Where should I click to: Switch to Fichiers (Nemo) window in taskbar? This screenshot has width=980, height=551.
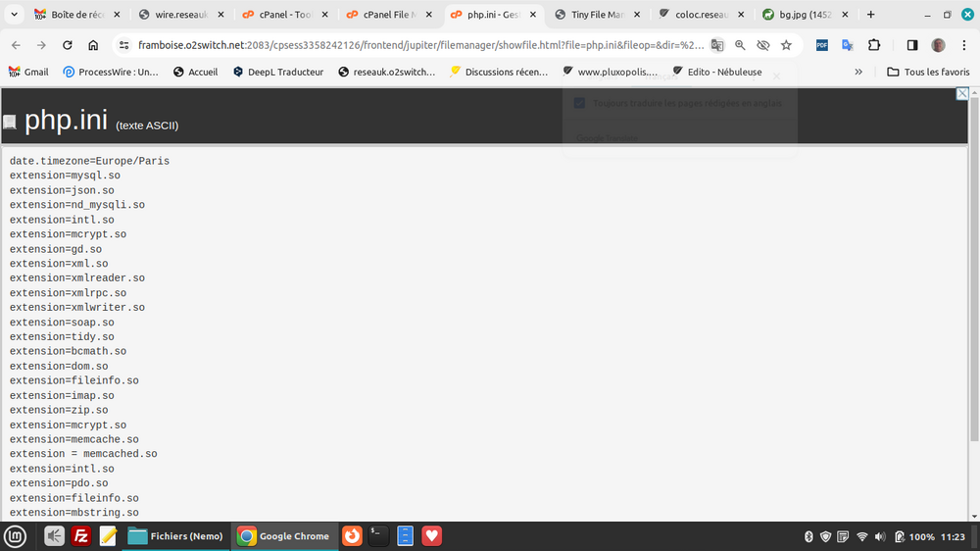point(175,536)
